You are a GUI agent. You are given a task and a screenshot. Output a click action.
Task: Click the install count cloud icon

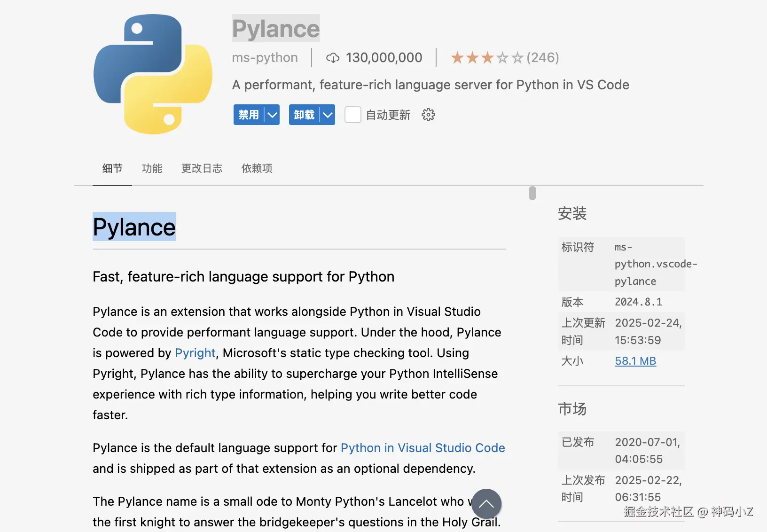coord(333,58)
